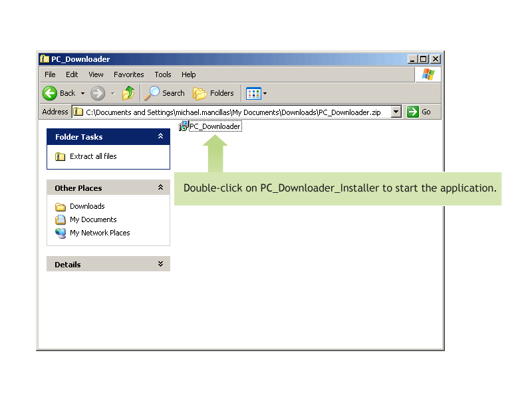
Task: Go up one folder level
Action: click(x=128, y=93)
